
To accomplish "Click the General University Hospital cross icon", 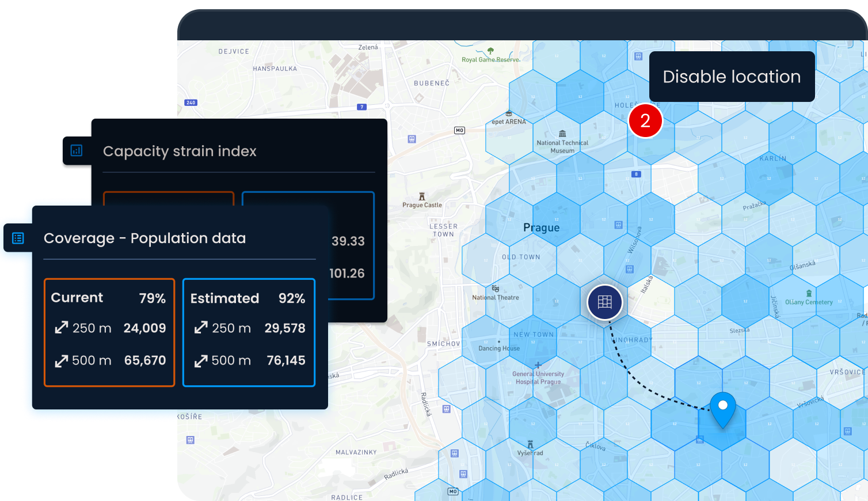I will coord(538,365).
